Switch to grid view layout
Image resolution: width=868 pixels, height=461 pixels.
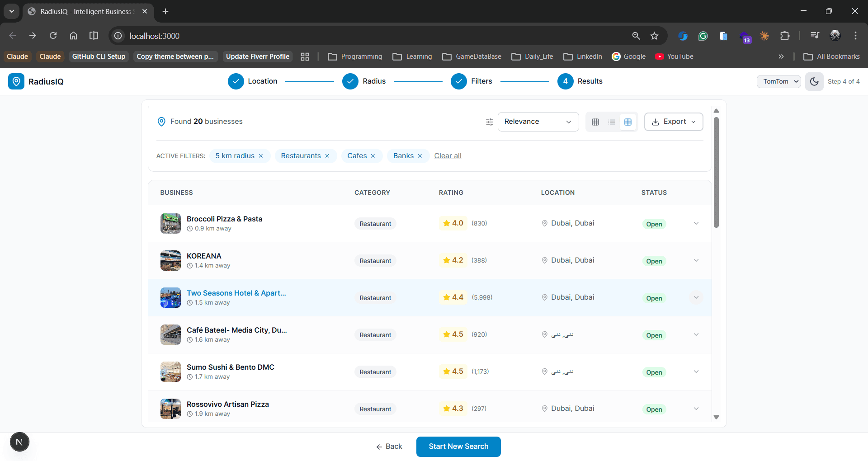[595, 122]
